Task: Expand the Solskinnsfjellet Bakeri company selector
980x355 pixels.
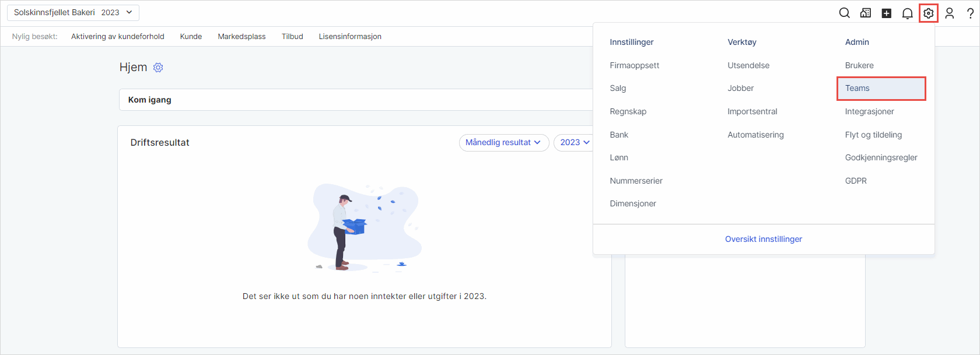Action: [73, 12]
